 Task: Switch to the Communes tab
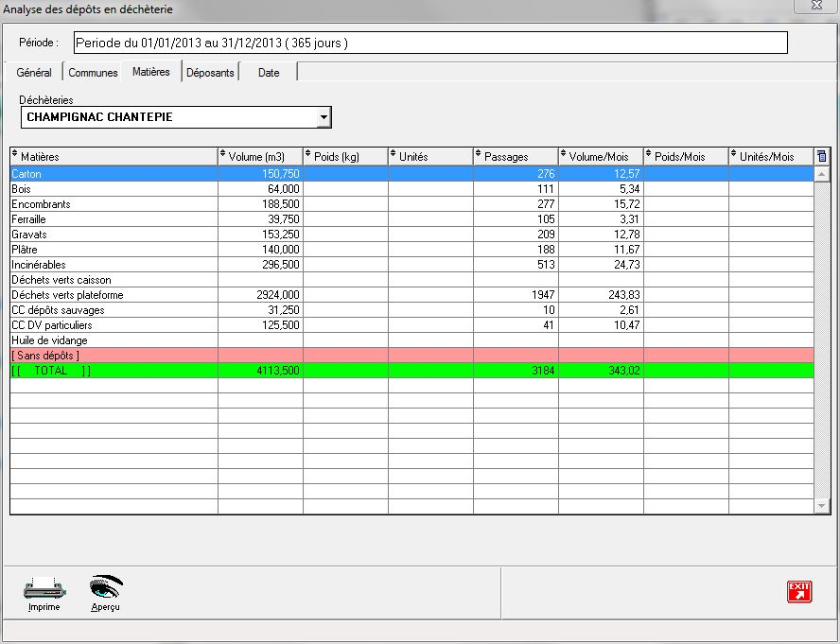pyautogui.click(x=93, y=73)
